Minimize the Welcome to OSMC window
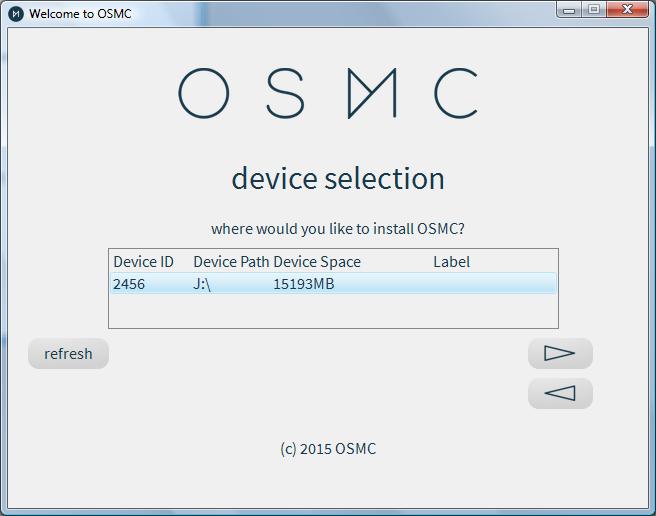This screenshot has height=516, width=656. click(569, 10)
